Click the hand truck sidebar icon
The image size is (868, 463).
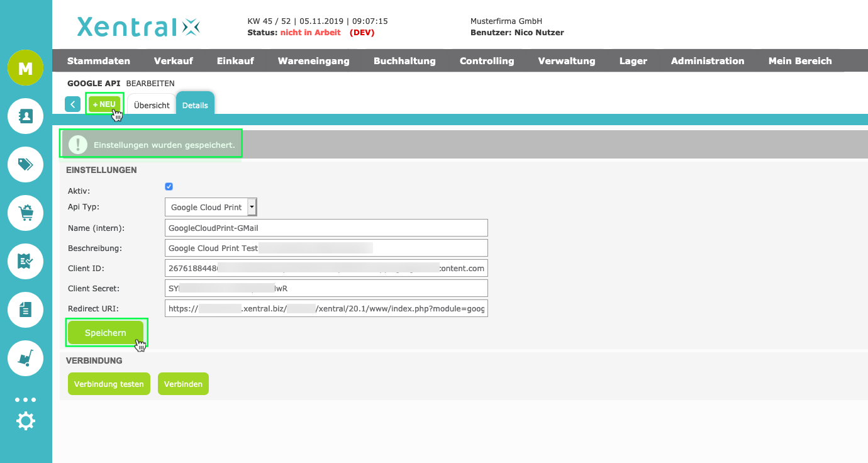click(25, 358)
